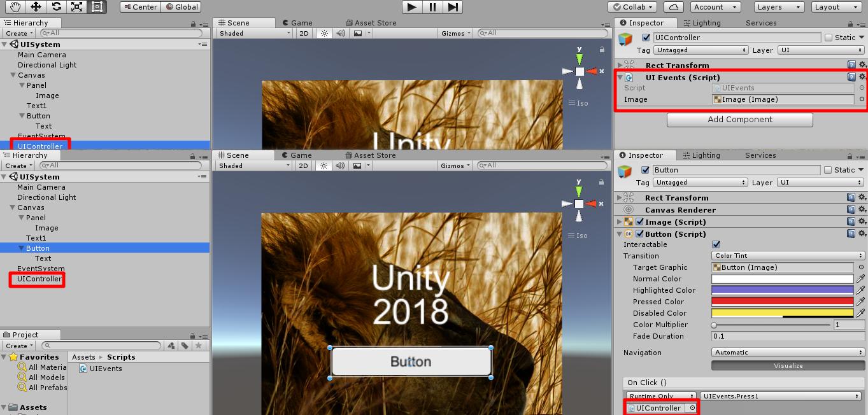Open help reference for Button (Script)
Viewport: 868px width, 415px height.
tap(851, 234)
